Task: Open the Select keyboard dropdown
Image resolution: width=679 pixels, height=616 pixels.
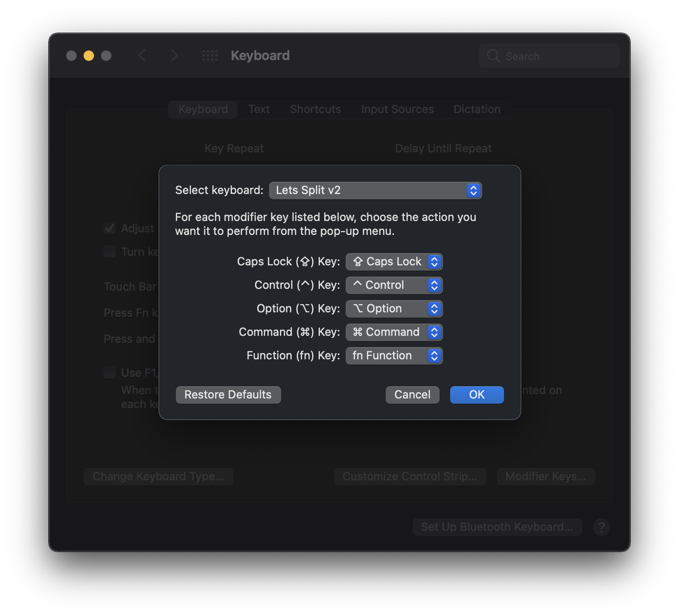Action: [x=375, y=191]
